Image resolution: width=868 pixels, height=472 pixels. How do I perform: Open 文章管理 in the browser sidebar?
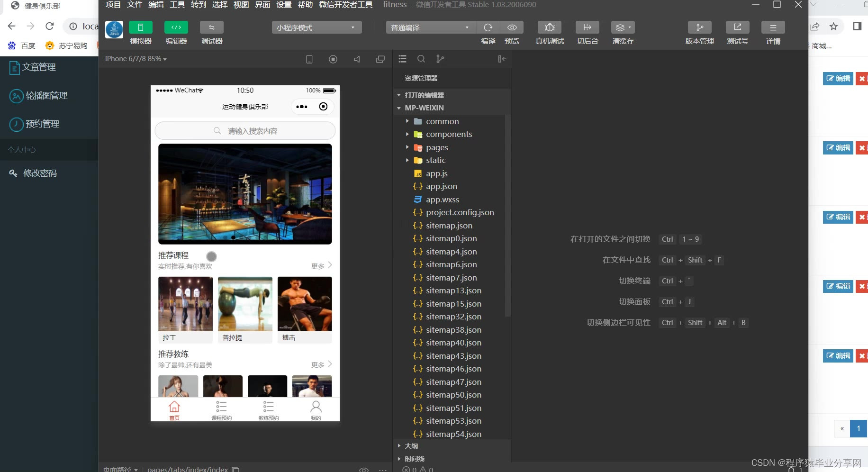[x=32, y=67]
